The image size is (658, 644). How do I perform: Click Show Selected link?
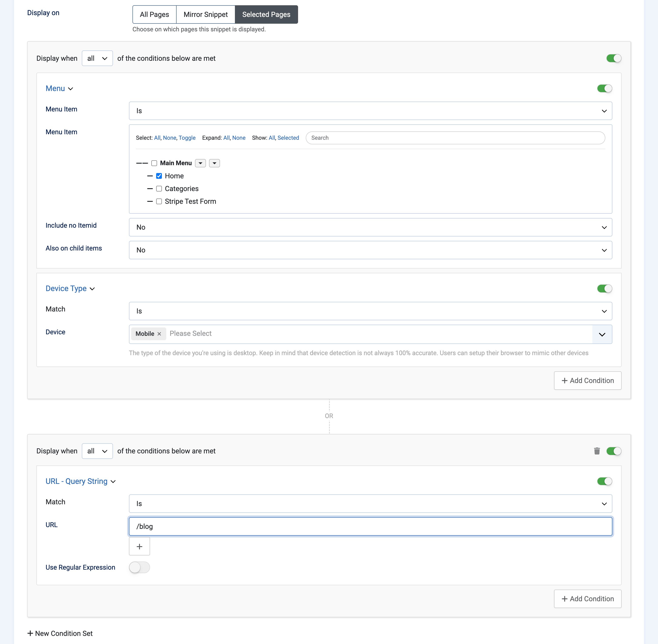(x=288, y=138)
